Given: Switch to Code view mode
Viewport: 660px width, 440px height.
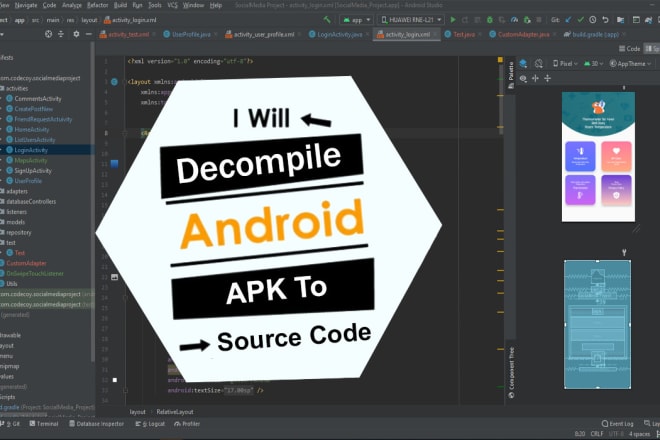Looking at the screenshot, I should [629, 49].
